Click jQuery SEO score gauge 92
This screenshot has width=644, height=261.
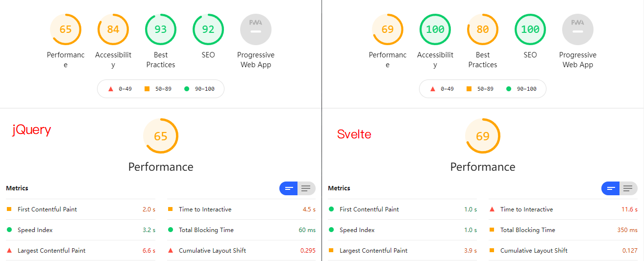pos(208,29)
